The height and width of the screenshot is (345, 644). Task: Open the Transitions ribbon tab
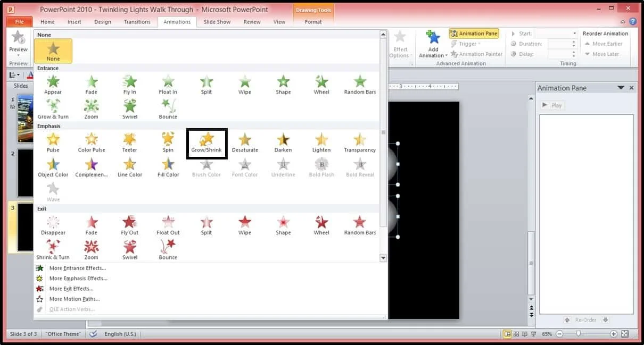[x=137, y=22]
